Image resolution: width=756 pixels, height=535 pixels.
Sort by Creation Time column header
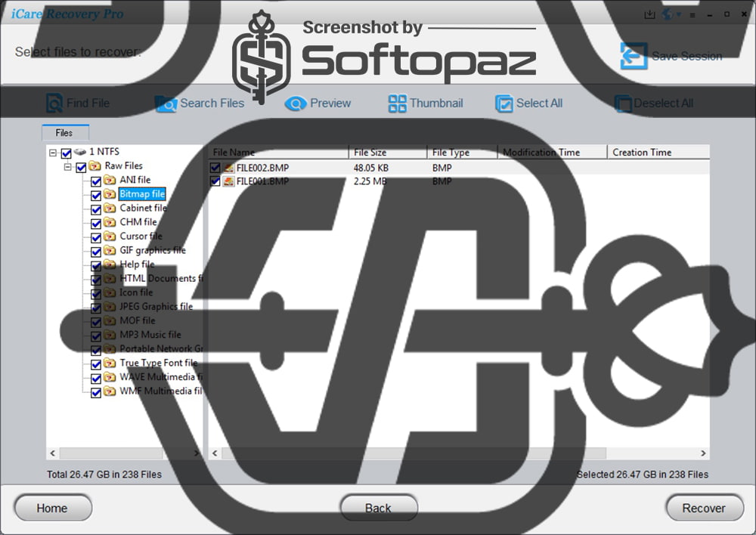click(x=658, y=153)
